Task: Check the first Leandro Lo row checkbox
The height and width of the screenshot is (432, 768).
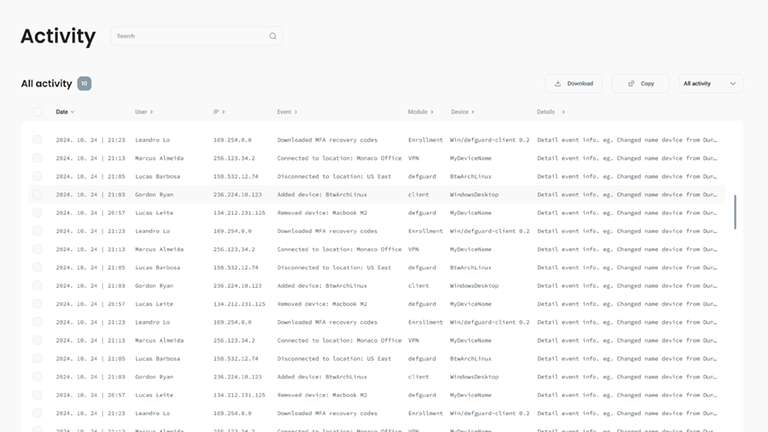Action: (37, 140)
